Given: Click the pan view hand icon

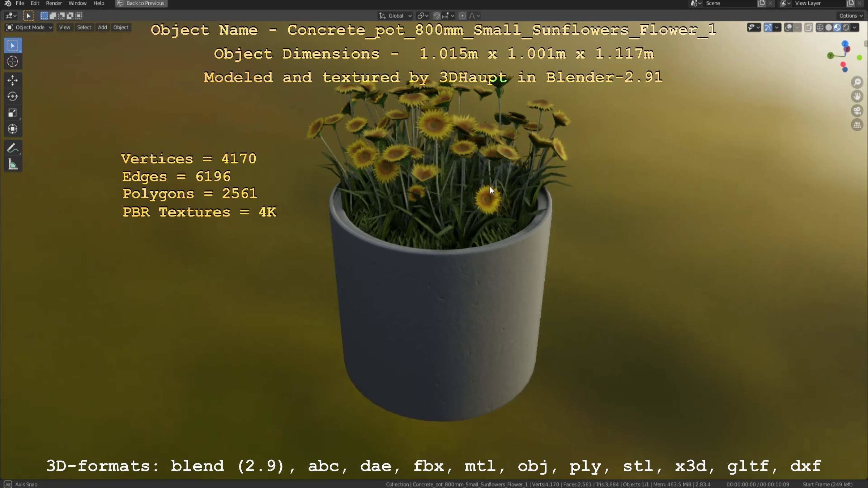Looking at the screenshot, I should (x=857, y=97).
